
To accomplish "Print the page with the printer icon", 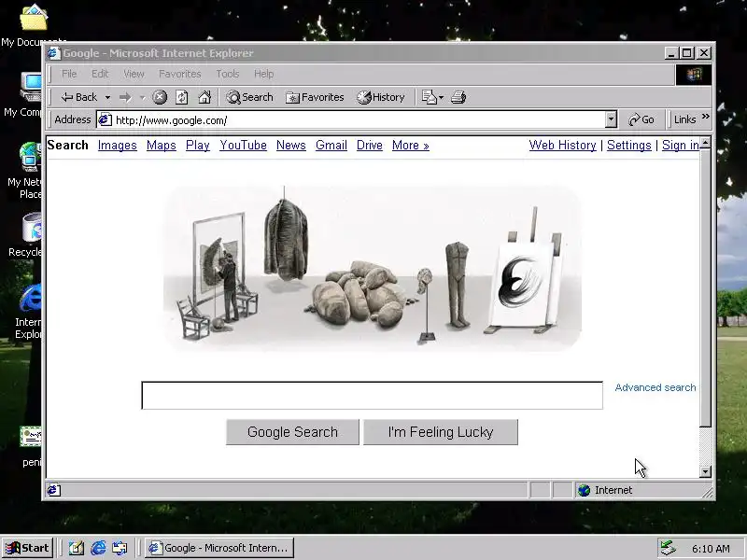I will pos(458,98).
